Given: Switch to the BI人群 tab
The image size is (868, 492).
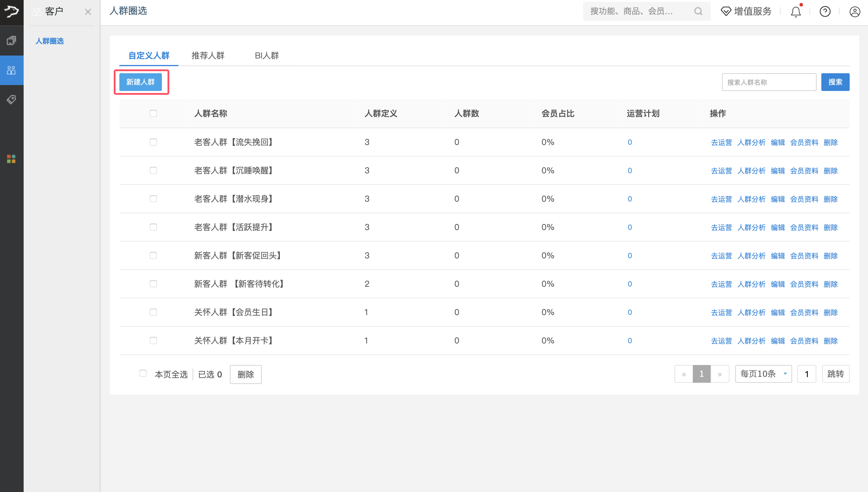Looking at the screenshot, I should (x=267, y=56).
